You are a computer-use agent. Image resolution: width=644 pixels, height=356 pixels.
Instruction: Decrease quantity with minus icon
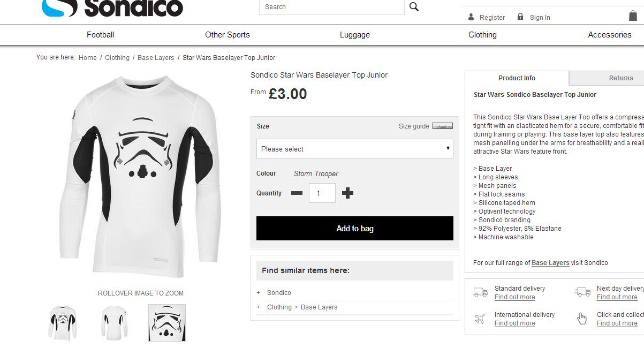tap(297, 193)
